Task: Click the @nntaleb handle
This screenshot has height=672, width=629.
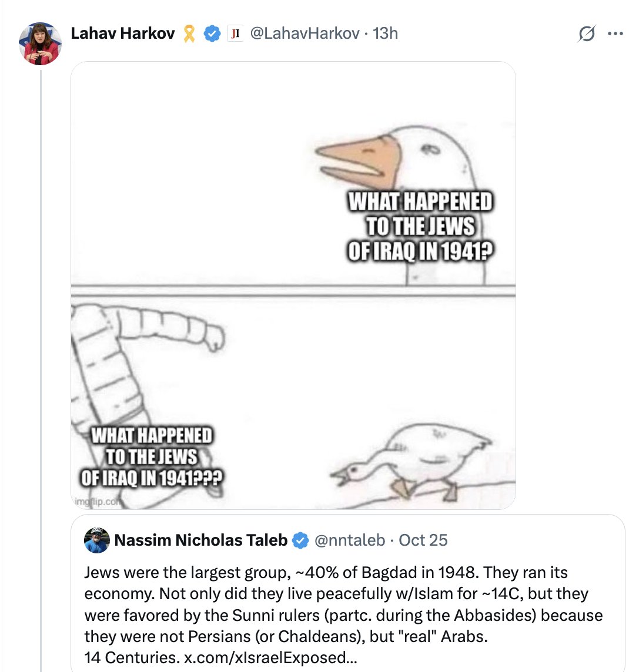Action: [x=350, y=540]
